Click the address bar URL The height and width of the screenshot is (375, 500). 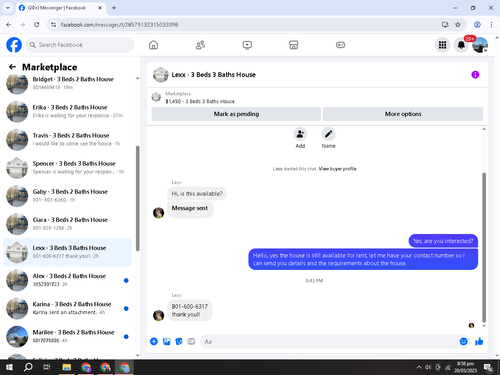tap(119, 25)
